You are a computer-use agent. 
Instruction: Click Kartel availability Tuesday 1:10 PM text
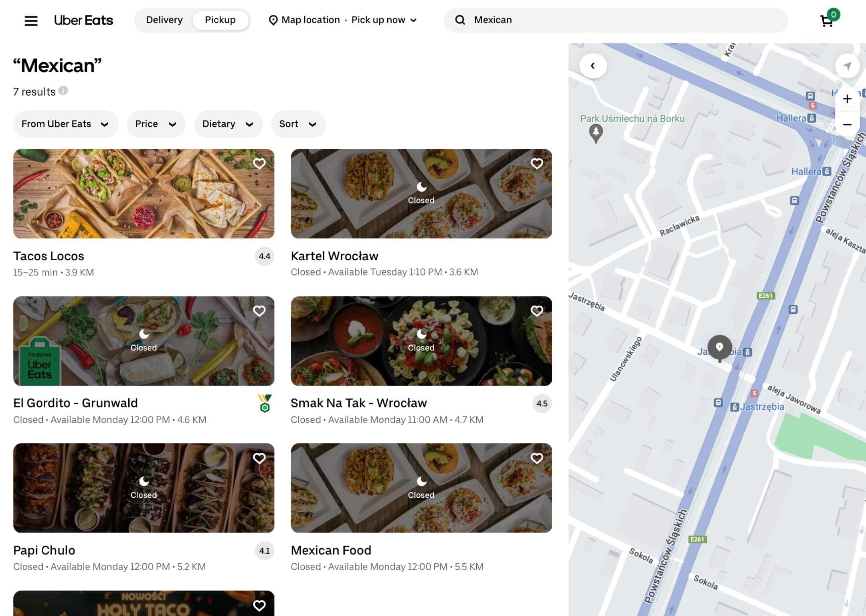pyautogui.click(x=384, y=272)
